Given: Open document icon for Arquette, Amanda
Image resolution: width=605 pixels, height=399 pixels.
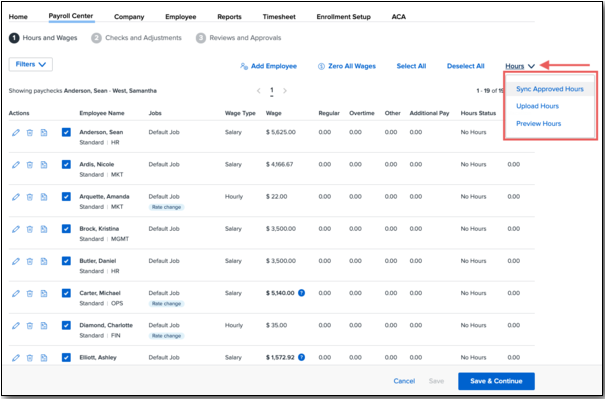Looking at the screenshot, I should pyautogui.click(x=44, y=197).
